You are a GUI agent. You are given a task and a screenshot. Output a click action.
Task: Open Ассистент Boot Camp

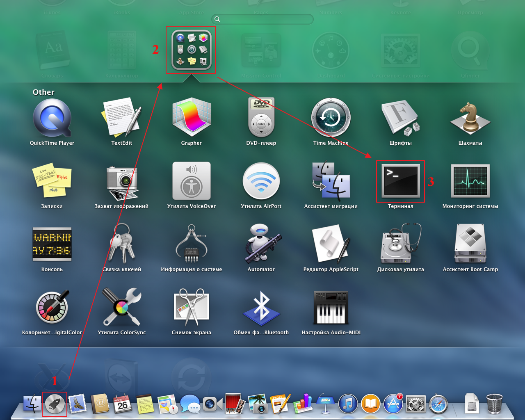coord(470,244)
